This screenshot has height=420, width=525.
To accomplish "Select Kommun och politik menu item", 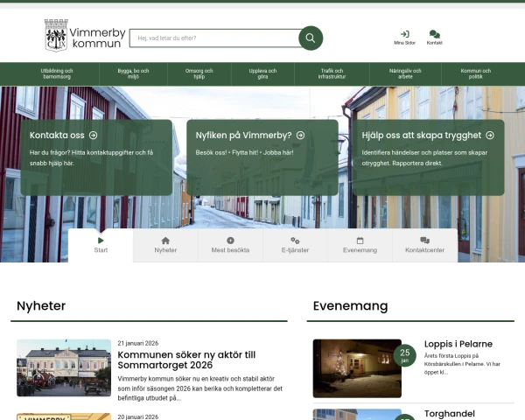I will point(475,74).
